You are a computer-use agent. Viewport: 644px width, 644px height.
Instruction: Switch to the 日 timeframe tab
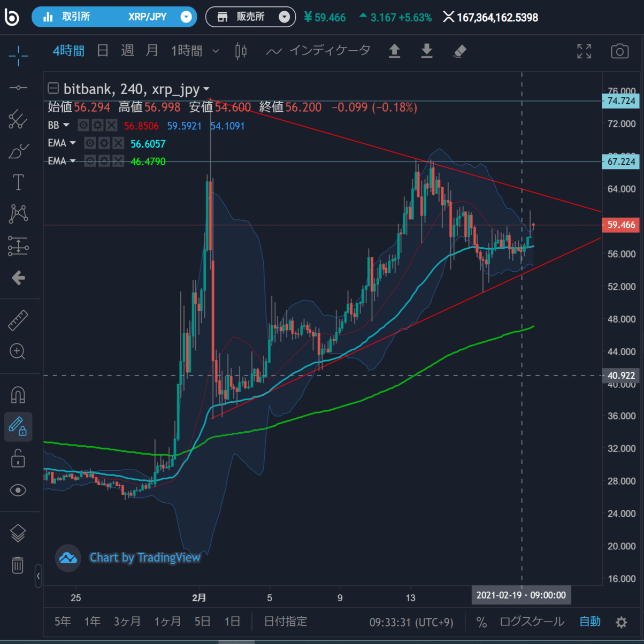(x=102, y=51)
